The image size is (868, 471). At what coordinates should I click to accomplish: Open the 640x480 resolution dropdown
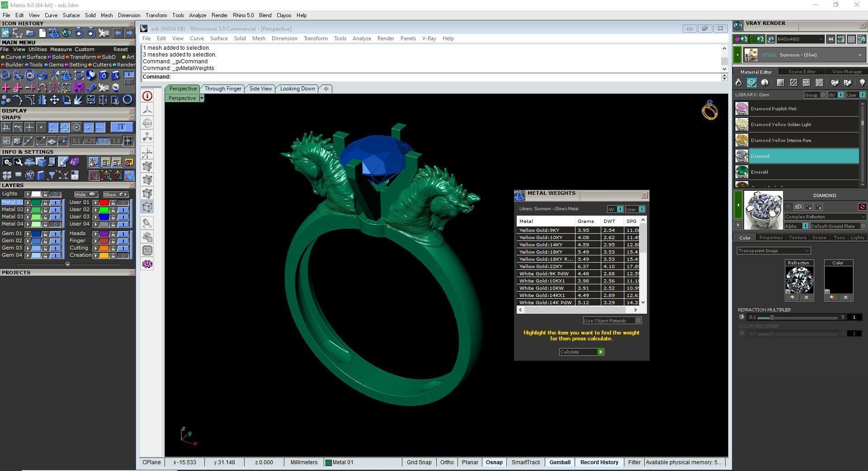pos(800,39)
